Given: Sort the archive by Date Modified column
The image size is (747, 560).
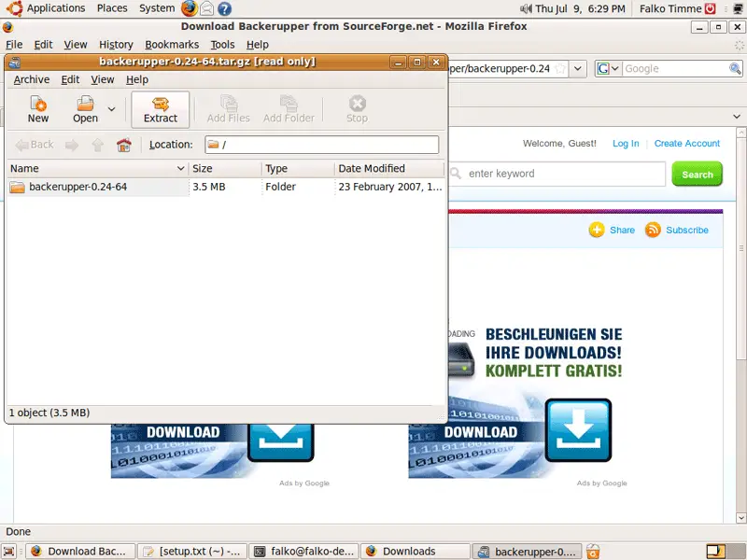Looking at the screenshot, I should tap(389, 169).
